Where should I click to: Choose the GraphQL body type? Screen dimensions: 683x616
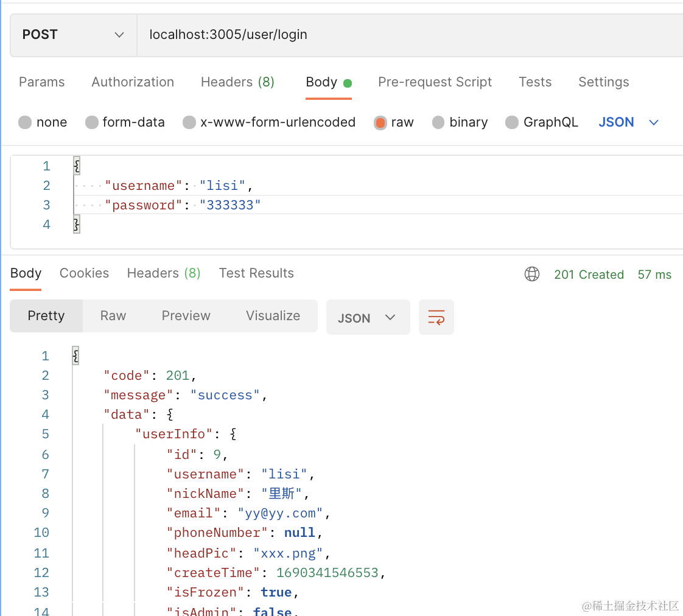click(x=512, y=122)
